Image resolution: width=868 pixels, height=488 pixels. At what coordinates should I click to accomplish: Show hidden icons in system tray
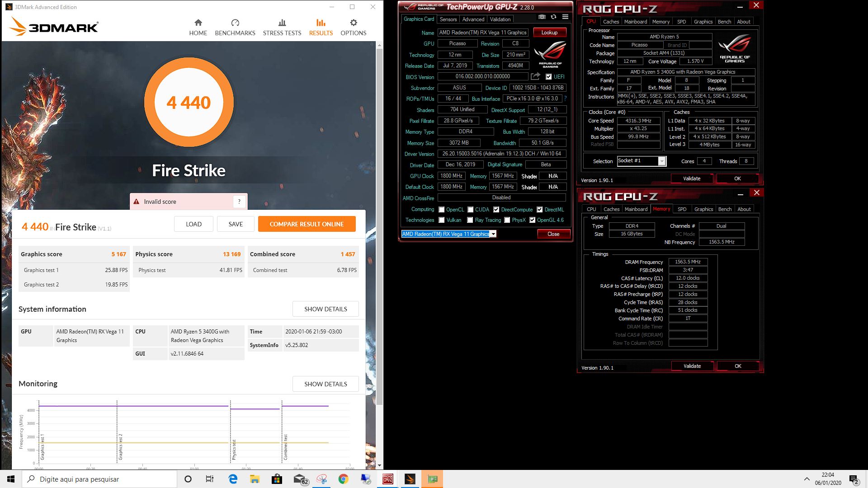click(x=807, y=479)
